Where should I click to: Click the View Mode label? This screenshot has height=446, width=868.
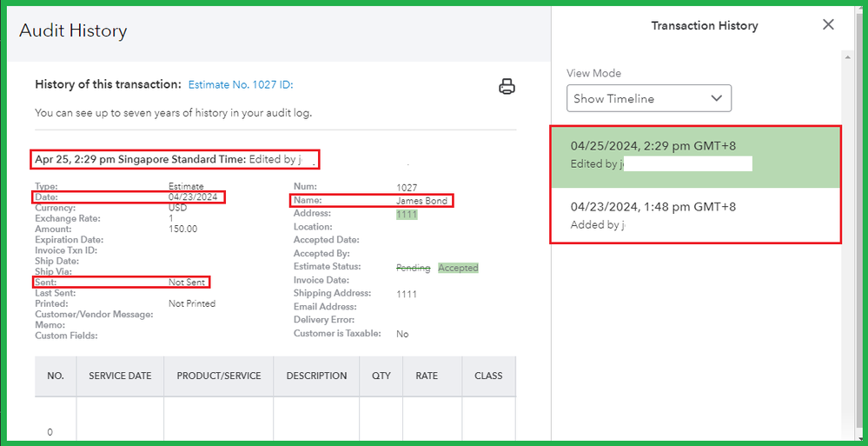click(x=593, y=73)
